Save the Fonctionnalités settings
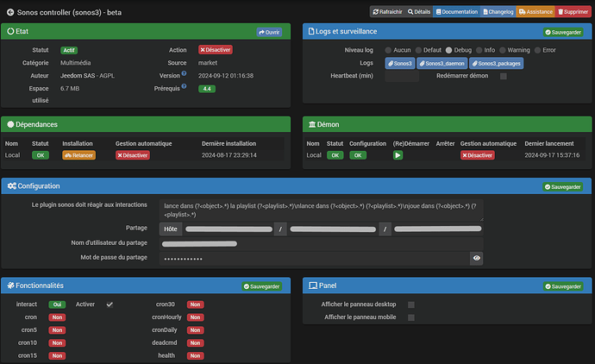The image size is (595, 364). 262,286
